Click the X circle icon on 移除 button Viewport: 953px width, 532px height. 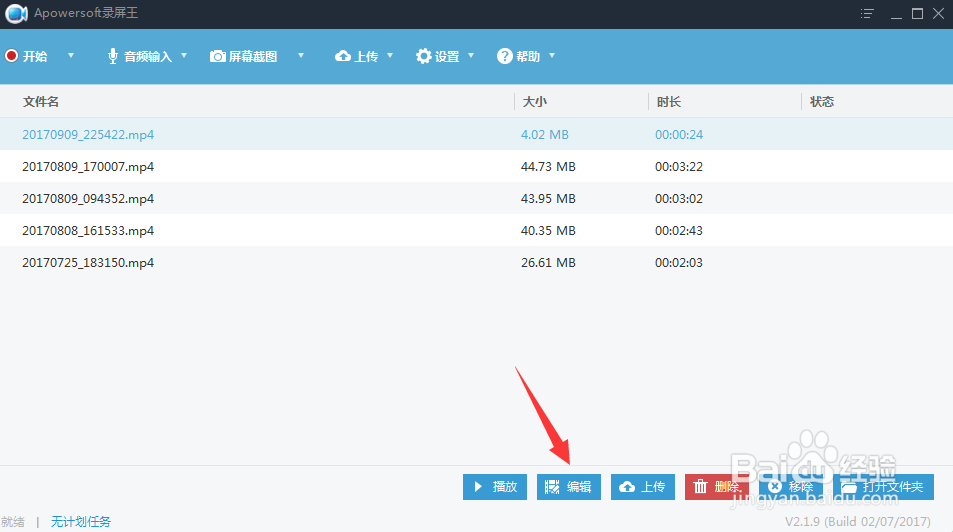774,486
